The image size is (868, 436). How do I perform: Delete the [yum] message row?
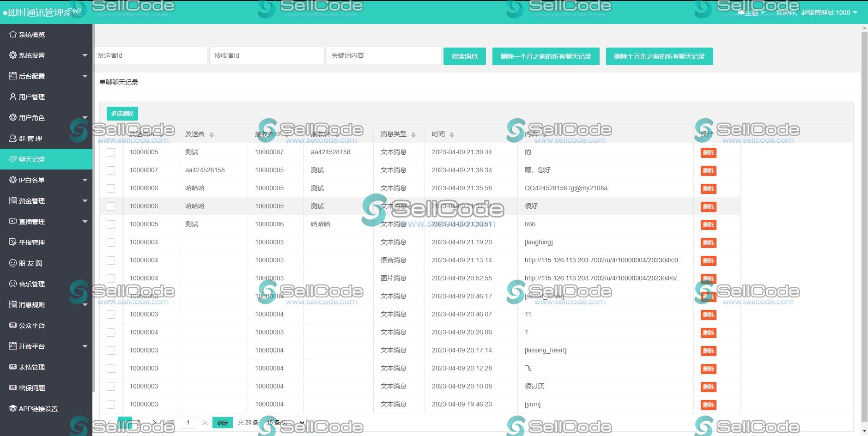click(708, 405)
